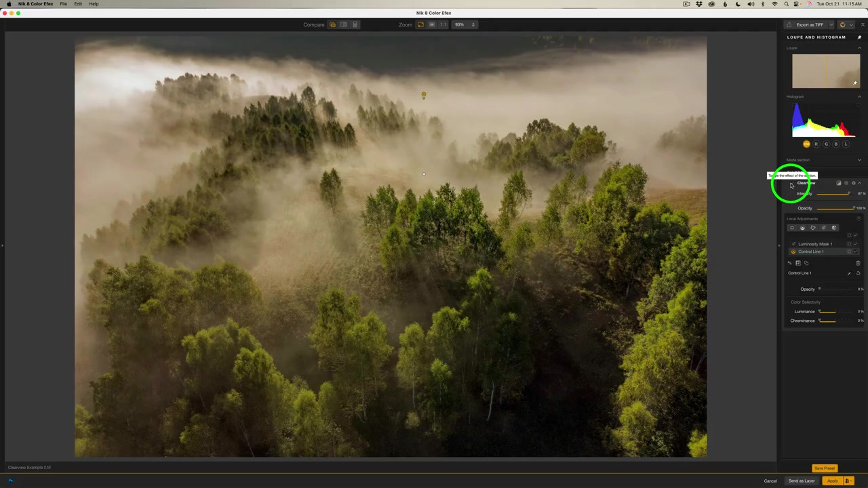Open the Nik 8 Color Efex app menu
Viewport: 868px width, 488px height.
click(x=36, y=4)
